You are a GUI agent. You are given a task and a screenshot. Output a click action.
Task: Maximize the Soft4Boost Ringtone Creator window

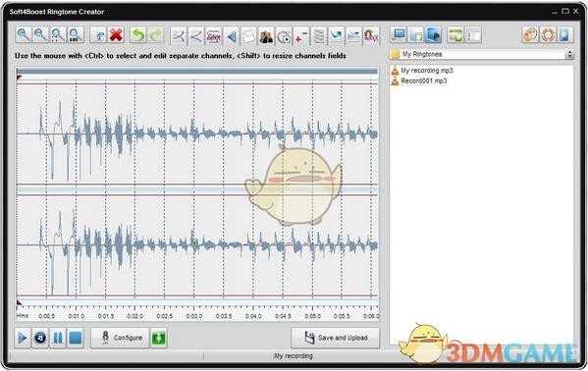565,12
